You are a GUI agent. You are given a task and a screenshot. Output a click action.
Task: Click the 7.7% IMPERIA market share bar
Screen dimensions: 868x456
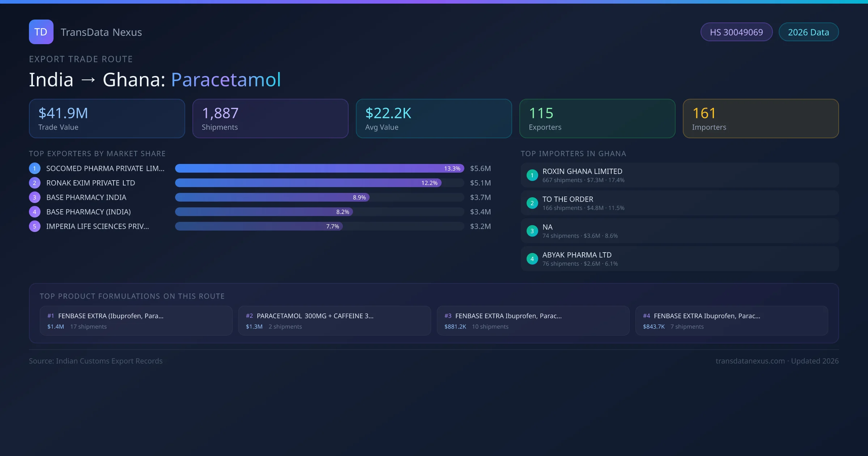[x=259, y=226]
